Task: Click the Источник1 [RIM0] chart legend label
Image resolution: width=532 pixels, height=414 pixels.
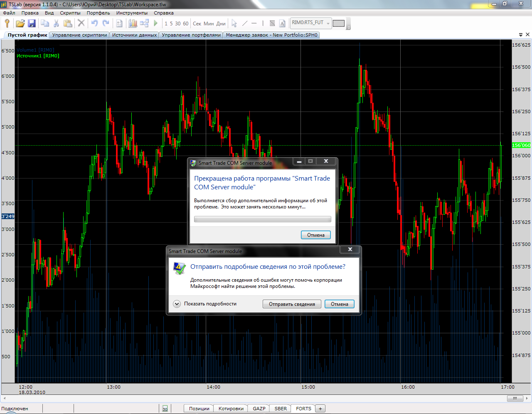Action: 38,56
